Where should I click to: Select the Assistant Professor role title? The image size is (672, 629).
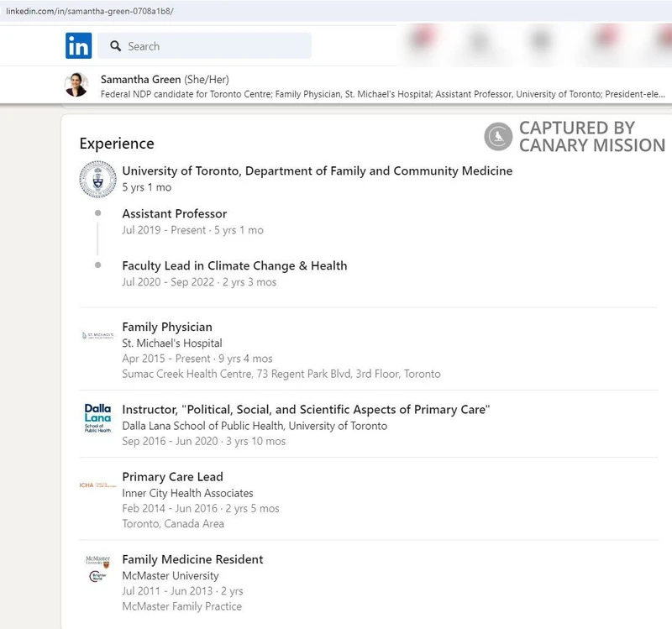(175, 214)
